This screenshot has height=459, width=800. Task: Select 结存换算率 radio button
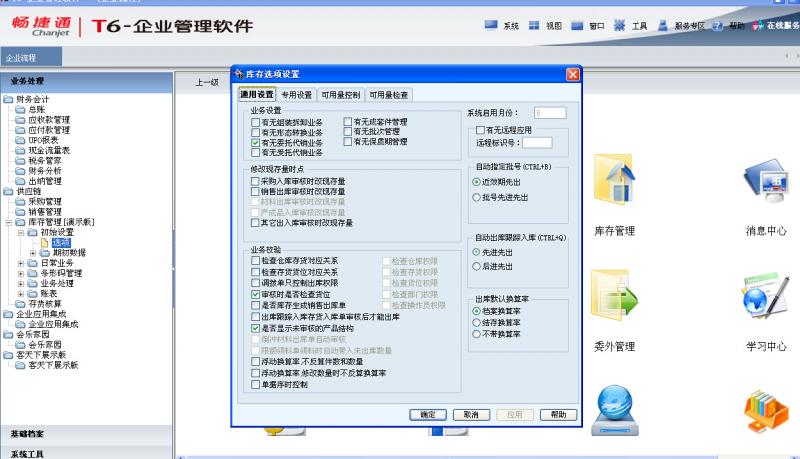pyautogui.click(x=477, y=322)
